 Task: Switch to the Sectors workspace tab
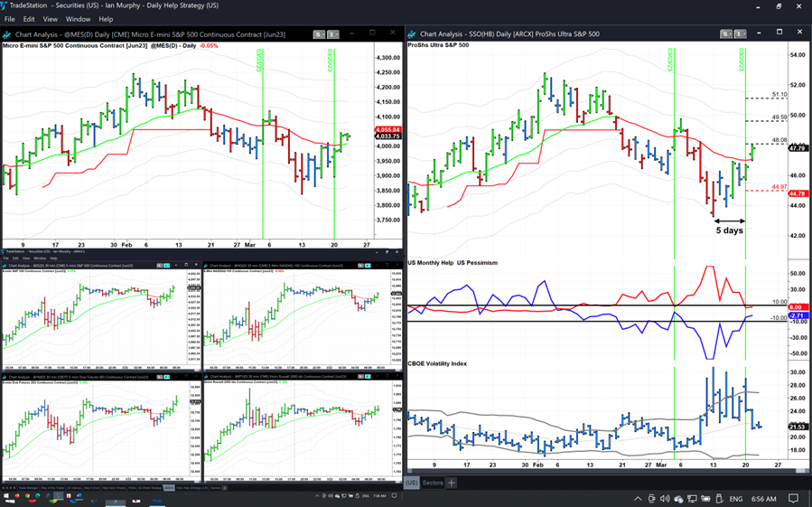433,483
